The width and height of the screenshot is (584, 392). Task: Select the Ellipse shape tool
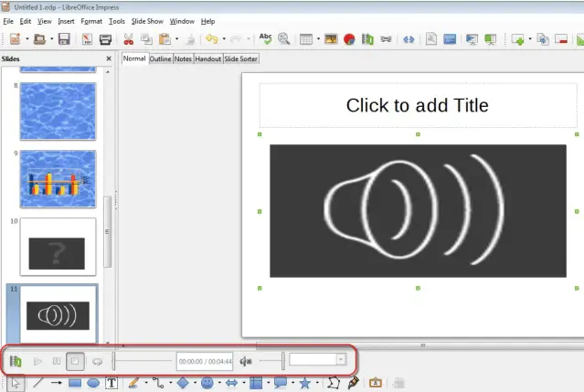[93, 383]
